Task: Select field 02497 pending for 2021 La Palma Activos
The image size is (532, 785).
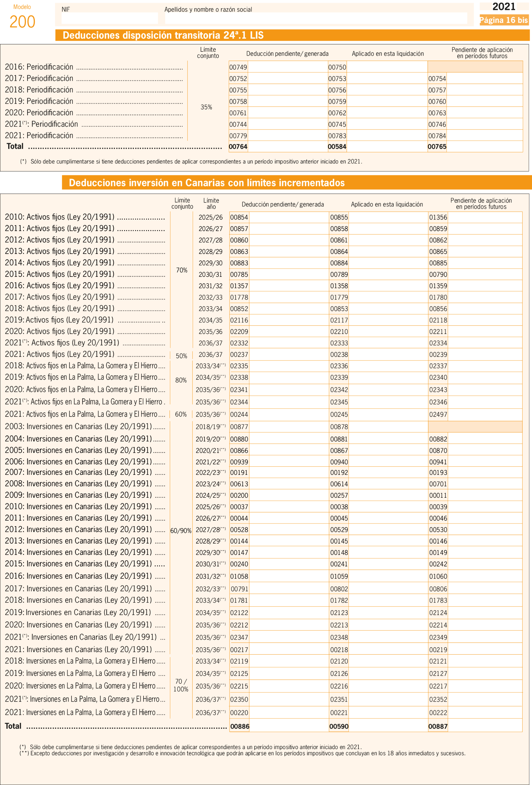Action: coord(485,415)
